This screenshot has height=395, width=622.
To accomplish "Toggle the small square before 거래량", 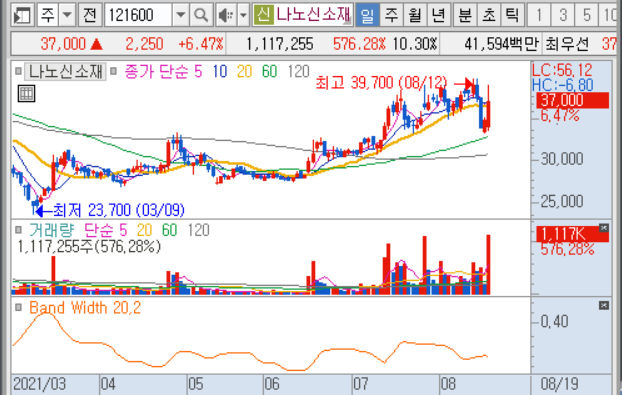I will coord(18,230).
